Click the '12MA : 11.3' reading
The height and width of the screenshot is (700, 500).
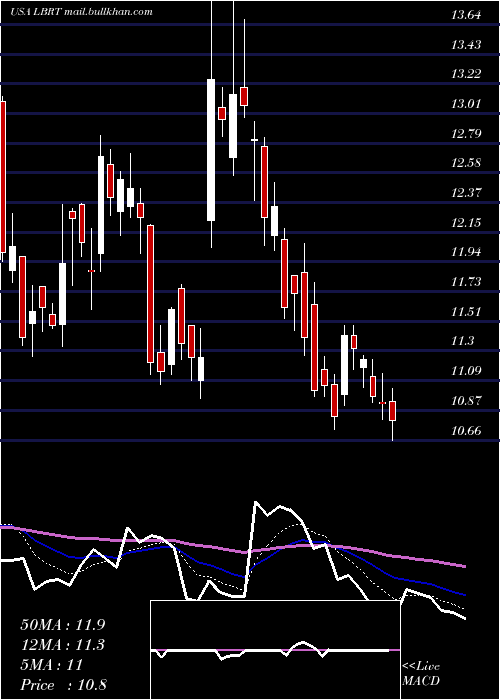click(63, 645)
